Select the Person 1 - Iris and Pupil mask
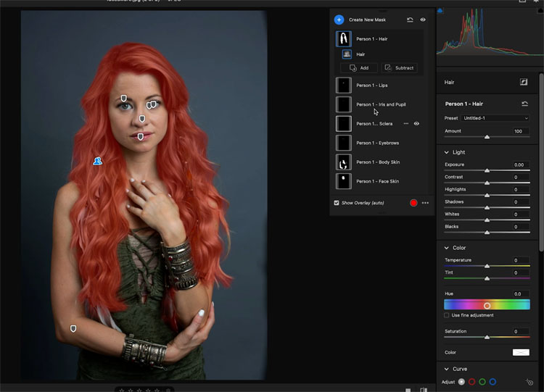Viewport: 544px width, 392px height. [381, 104]
